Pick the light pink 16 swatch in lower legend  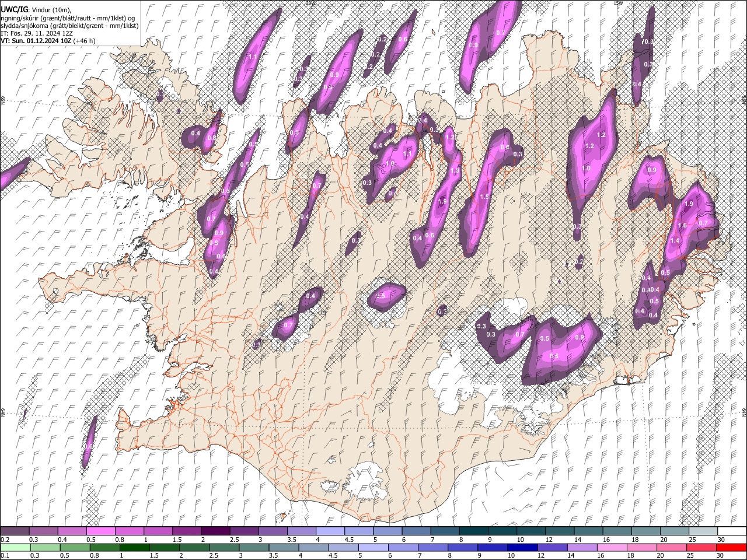click(611, 547)
